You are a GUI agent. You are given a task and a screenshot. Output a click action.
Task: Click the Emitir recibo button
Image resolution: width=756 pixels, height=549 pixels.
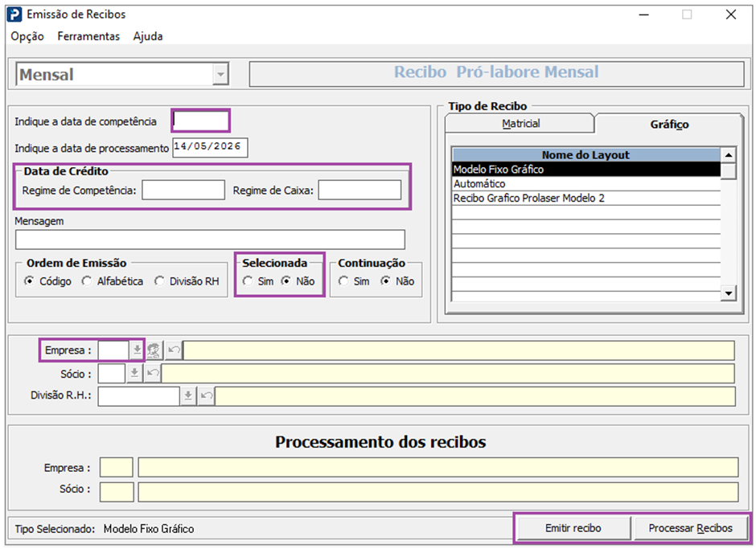click(573, 528)
